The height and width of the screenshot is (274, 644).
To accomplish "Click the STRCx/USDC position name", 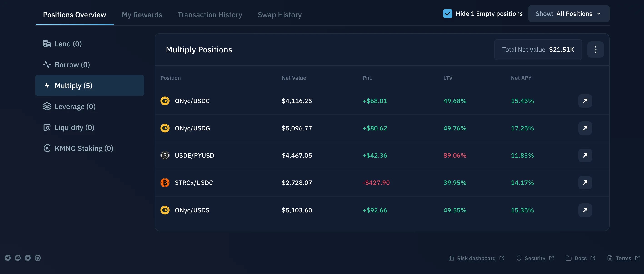I will 194,182.
